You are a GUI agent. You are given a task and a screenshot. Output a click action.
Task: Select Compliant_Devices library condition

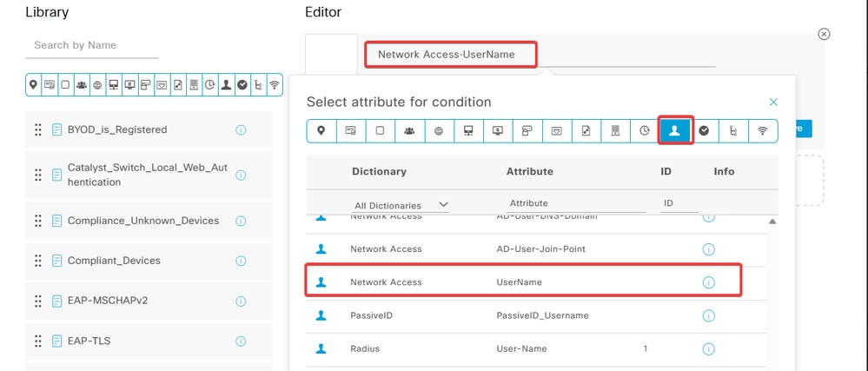point(149,261)
